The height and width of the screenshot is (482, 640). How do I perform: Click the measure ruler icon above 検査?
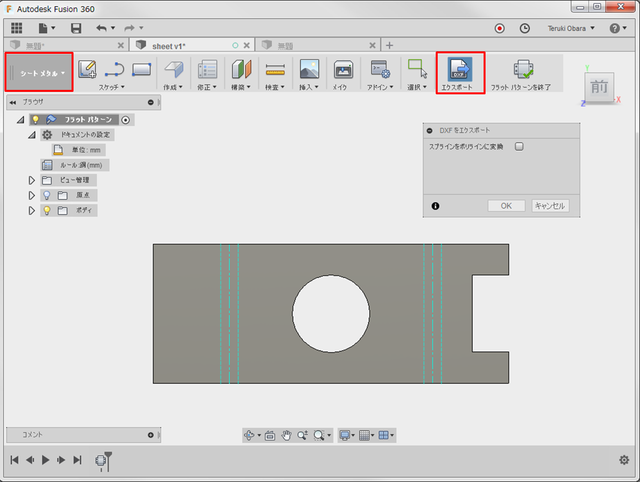(x=275, y=70)
